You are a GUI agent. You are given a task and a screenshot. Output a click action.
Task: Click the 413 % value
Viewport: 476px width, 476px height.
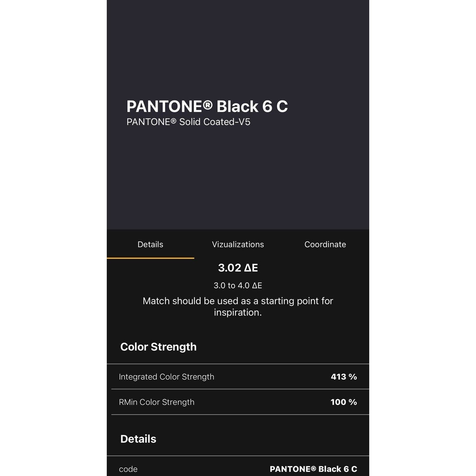pyautogui.click(x=344, y=377)
